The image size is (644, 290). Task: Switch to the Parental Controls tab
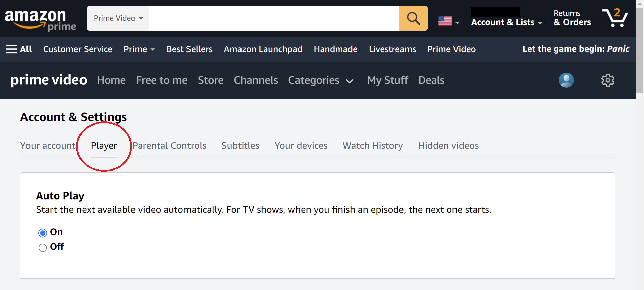tap(169, 146)
